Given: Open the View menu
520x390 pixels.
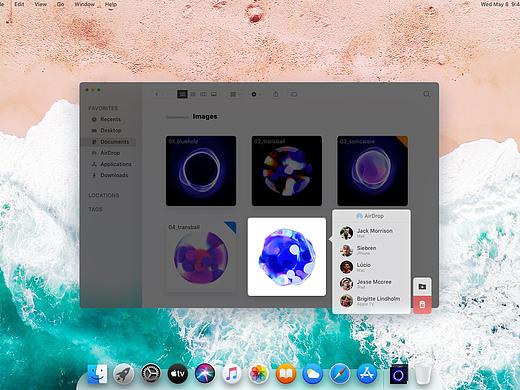Looking at the screenshot, I should [41, 4].
